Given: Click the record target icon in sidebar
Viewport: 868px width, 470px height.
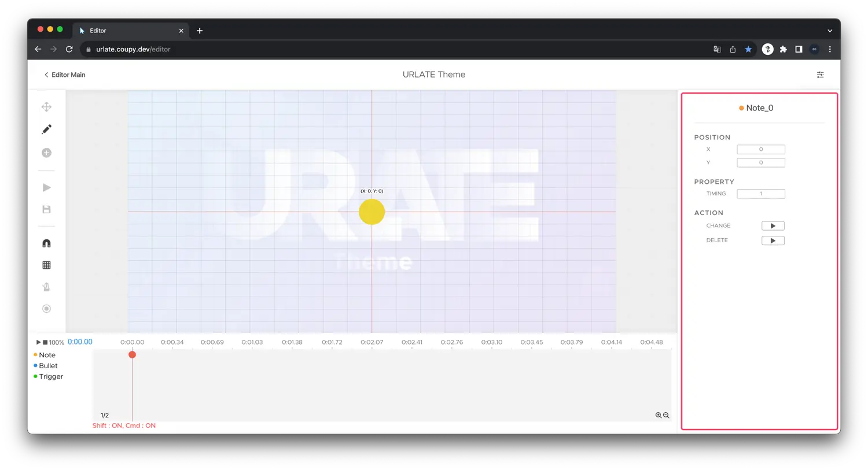Looking at the screenshot, I should click(x=46, y=308).
